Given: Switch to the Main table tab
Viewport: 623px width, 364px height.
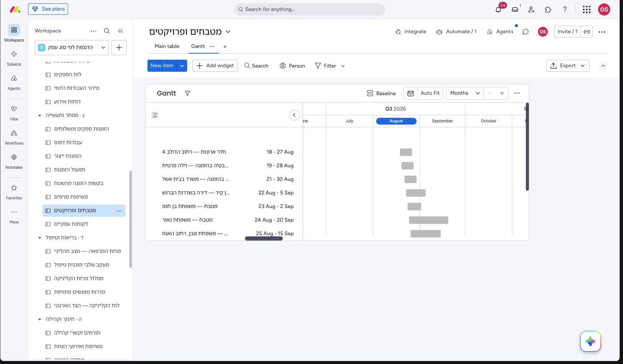Looking at the screenshot, I should coord(167,46).
